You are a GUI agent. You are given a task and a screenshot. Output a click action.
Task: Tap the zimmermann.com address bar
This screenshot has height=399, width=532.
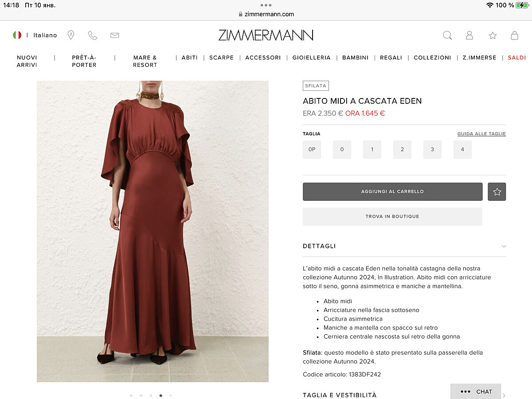point(266,14)
